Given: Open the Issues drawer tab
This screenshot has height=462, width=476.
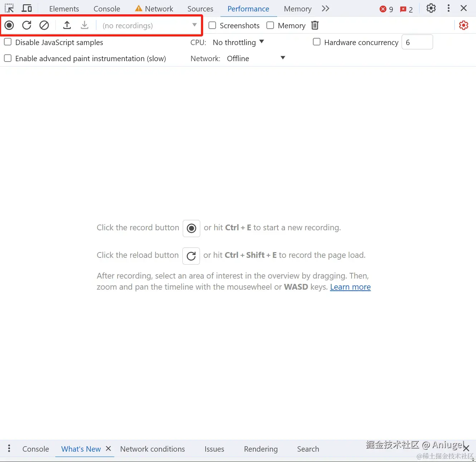Looking at the screenshot, I should (x=214, y=449).
